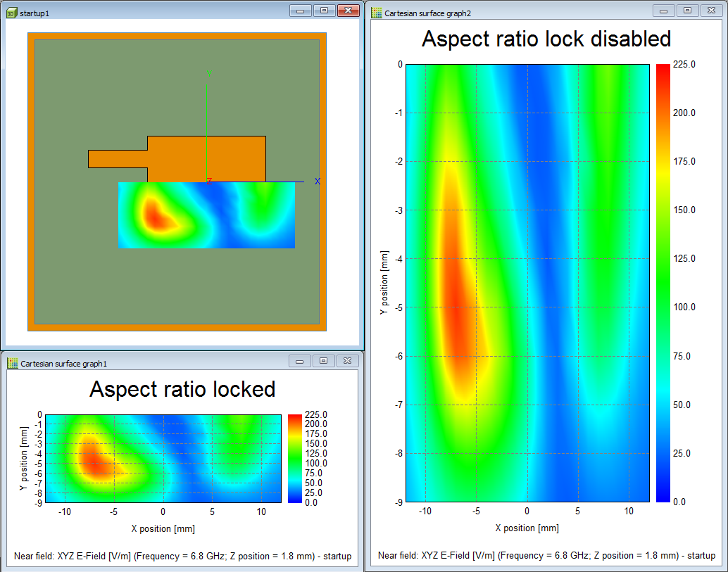The image size is (728, 572).
Task: Click the near-field overlay in the 3D view
Action: click(206, 215)
